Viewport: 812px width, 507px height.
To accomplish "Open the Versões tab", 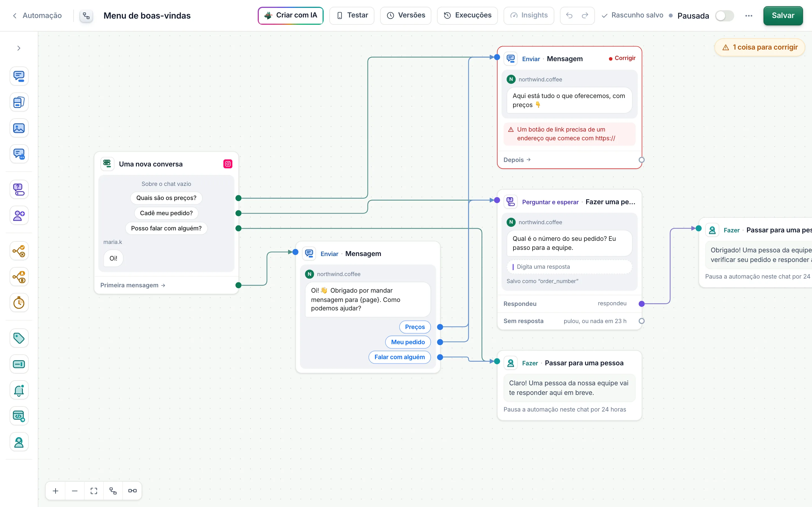I will tap(406, 15).
